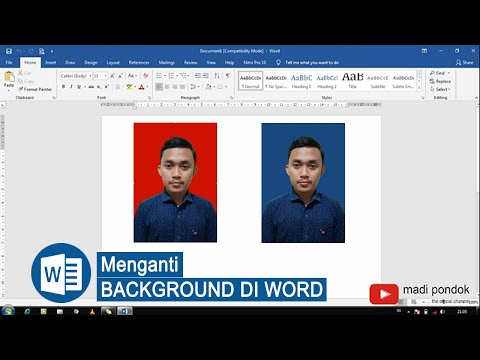Screen dimensions: 480x360
Task: Click the Cut command
Action: pyautogui.click(x=25, y=73)
